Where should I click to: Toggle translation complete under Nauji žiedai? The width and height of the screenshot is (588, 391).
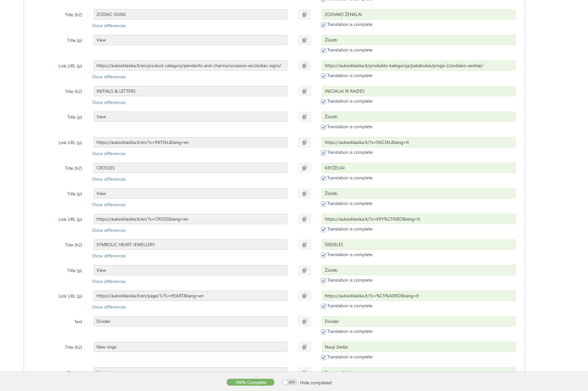pos(323,357)
